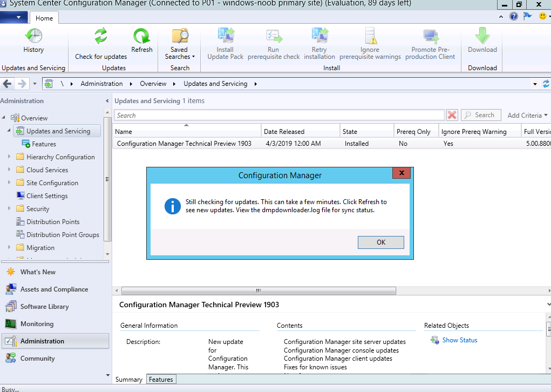Select the Home ribbon tab
This screenshot has height=392, width=551.
coord(44,18)
